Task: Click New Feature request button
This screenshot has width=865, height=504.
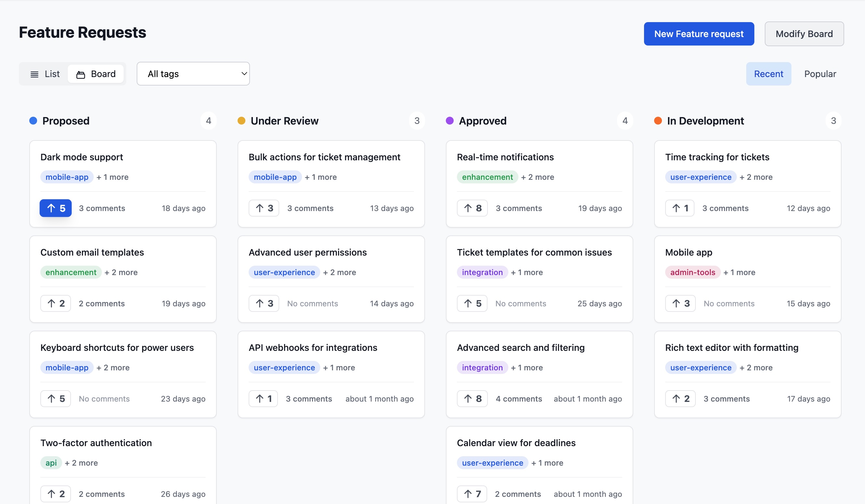Action: (699, 34)
